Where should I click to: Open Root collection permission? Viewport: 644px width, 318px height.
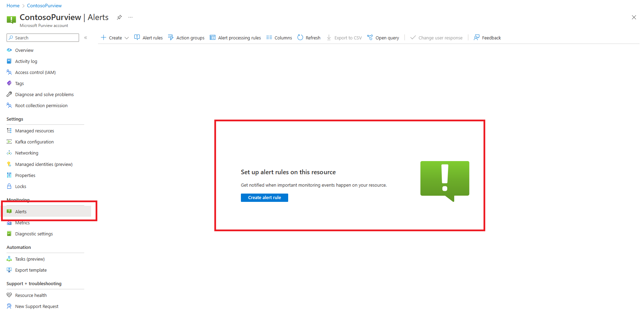click(41, 105)
